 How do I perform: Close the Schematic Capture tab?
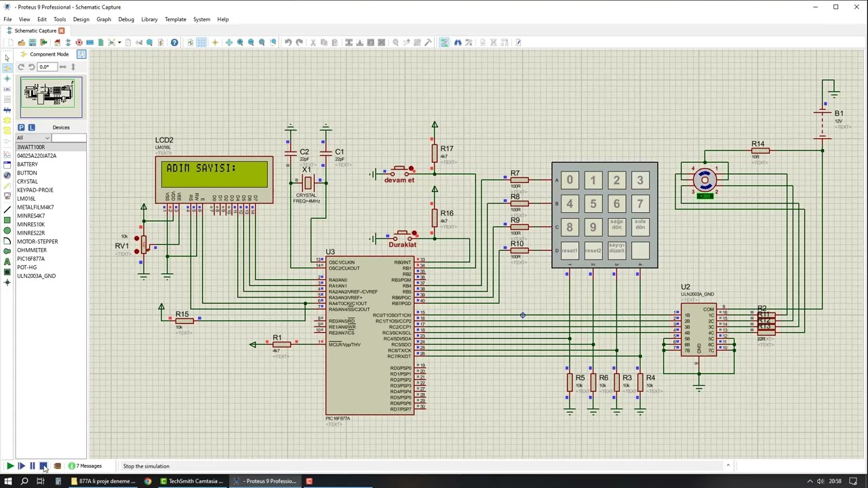(x=61, y=30)
